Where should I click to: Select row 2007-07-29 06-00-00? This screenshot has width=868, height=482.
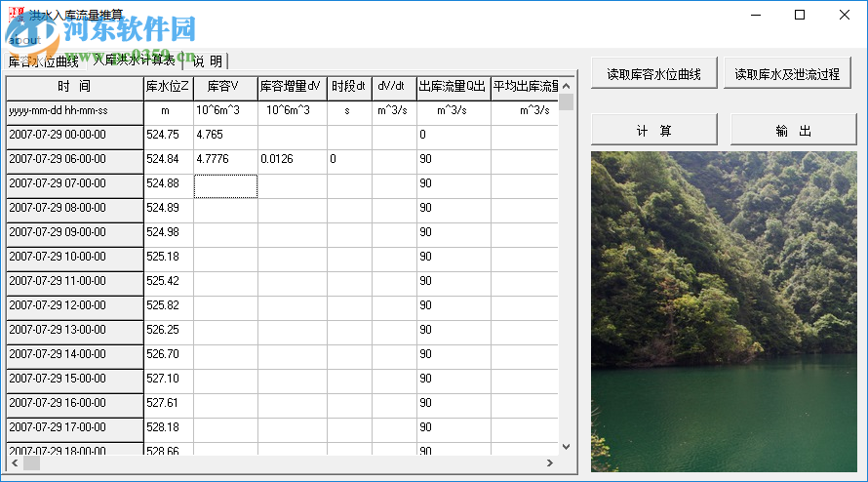tap(75, 161)
